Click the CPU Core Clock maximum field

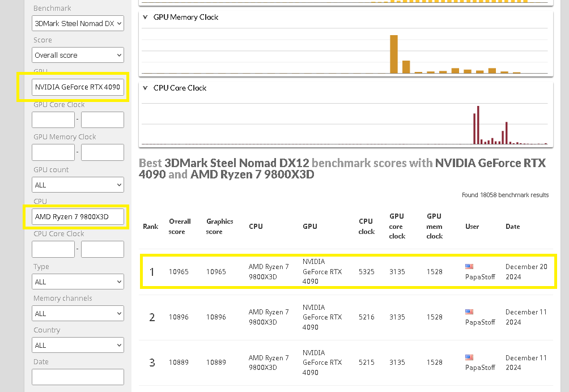[103, 249]
